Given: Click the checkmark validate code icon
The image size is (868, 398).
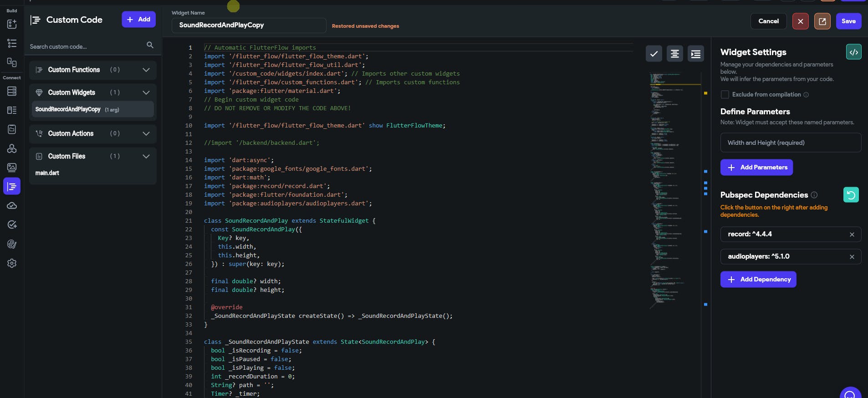Looking at the screenshot, I should click(x=654, y=54).
